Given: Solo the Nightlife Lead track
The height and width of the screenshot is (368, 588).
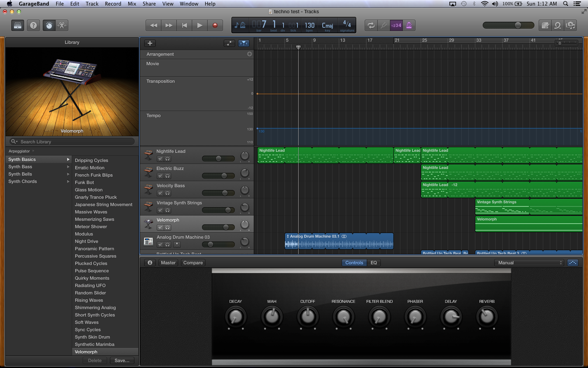Looking at the screenshot, I should click(168, 159).
